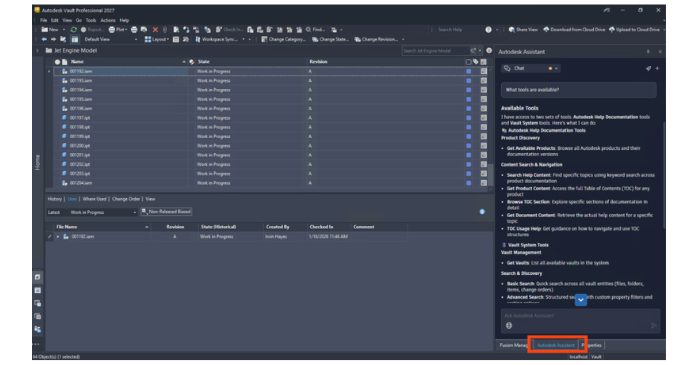
Task: Open the Tools menu
Action: pos(91,20)
